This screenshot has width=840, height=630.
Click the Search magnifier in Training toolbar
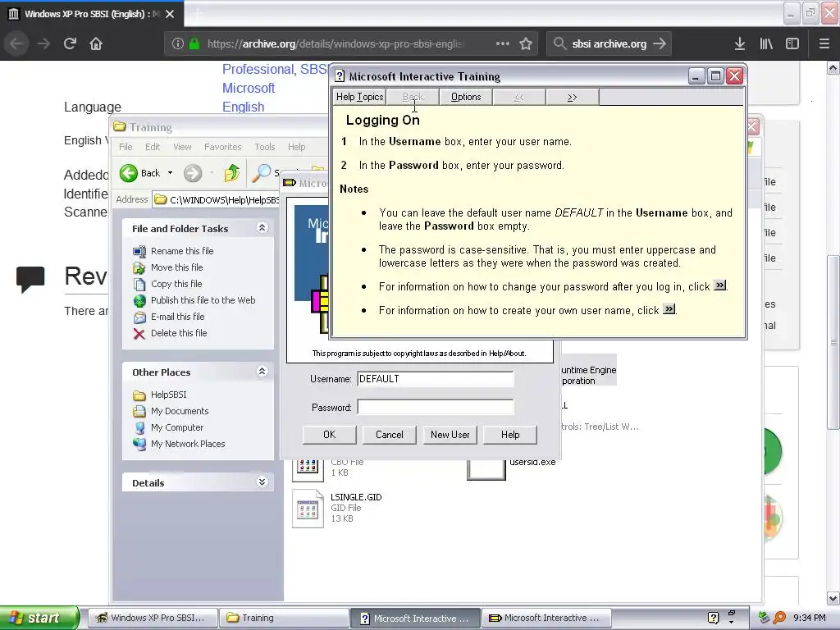262,173
